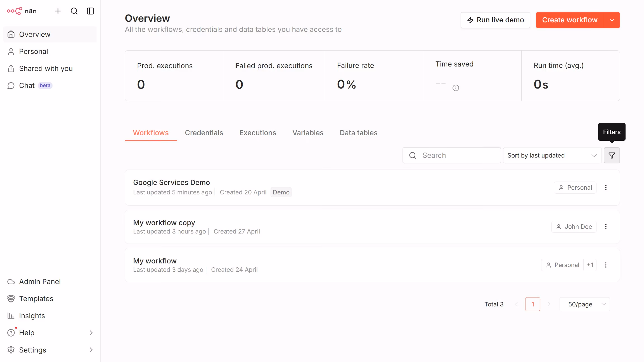This screenshot has height=362, width=644.
Task: Go to Personal in the sidebar
Action: coord(50,51)
